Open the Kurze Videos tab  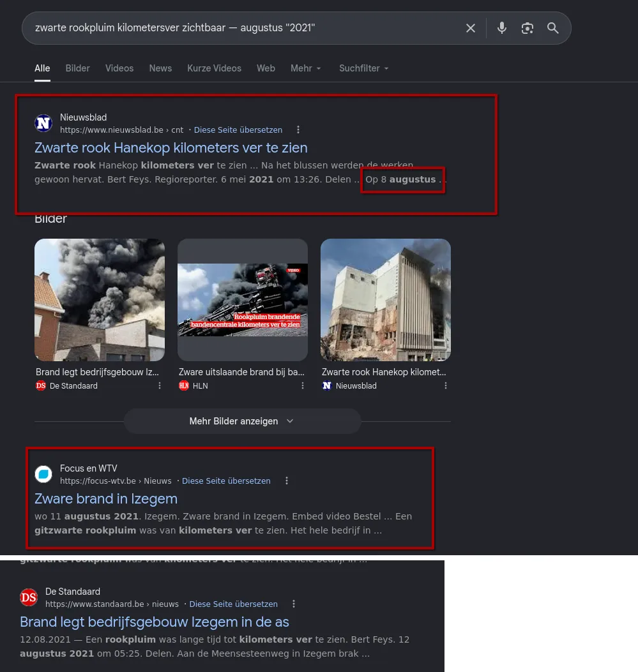pyautogui.click(x=214, y=68)
